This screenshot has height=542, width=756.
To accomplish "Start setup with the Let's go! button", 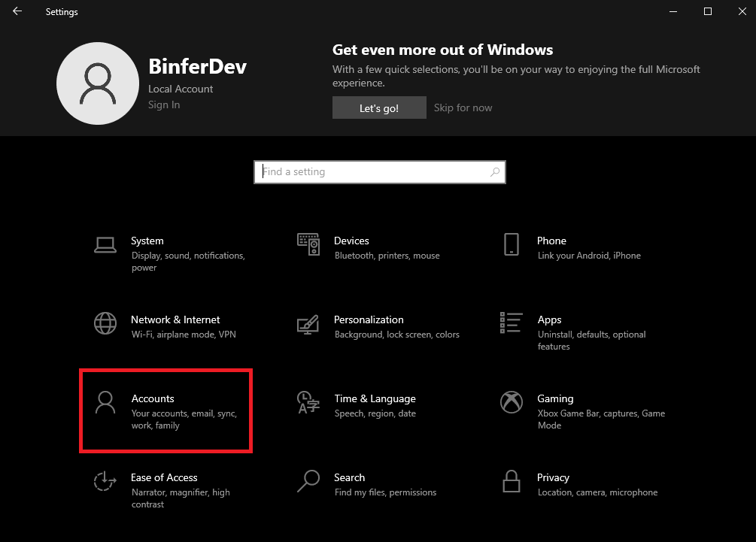I will tap(379, 107).
